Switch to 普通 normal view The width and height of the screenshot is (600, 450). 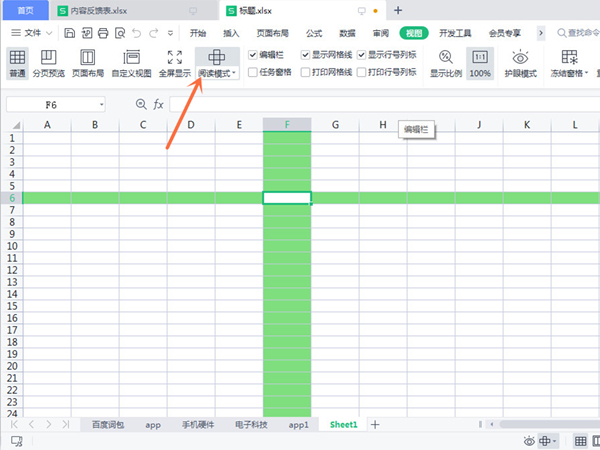[17, 63]
